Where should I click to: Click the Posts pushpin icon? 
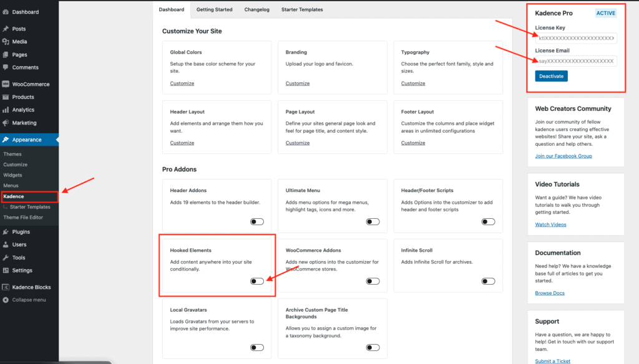(6, 29)
